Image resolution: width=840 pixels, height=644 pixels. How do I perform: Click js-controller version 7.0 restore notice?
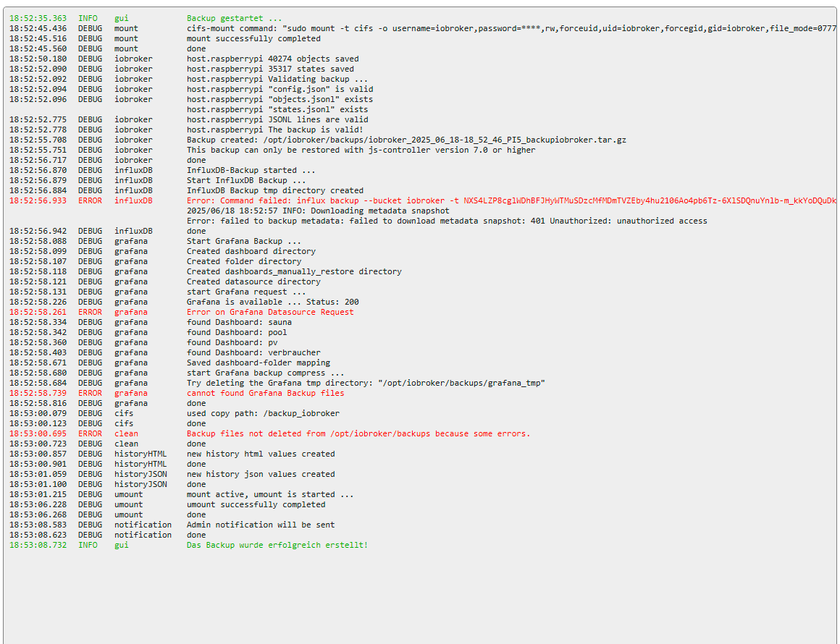tap(361, 151)
